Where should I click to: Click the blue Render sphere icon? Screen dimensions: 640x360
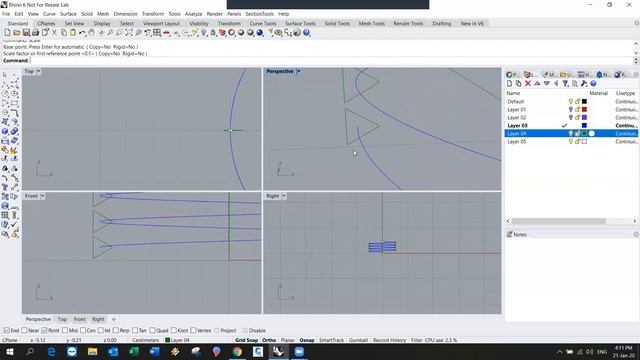260,33
